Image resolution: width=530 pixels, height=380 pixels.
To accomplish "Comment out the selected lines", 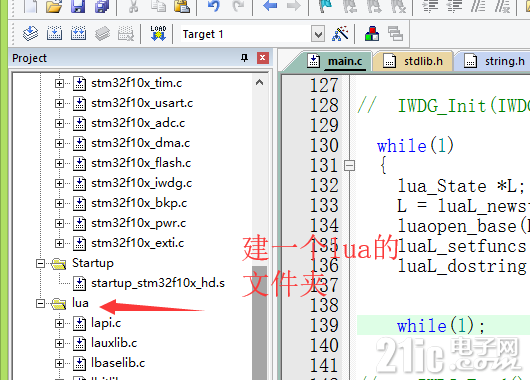I will point(478,6).
